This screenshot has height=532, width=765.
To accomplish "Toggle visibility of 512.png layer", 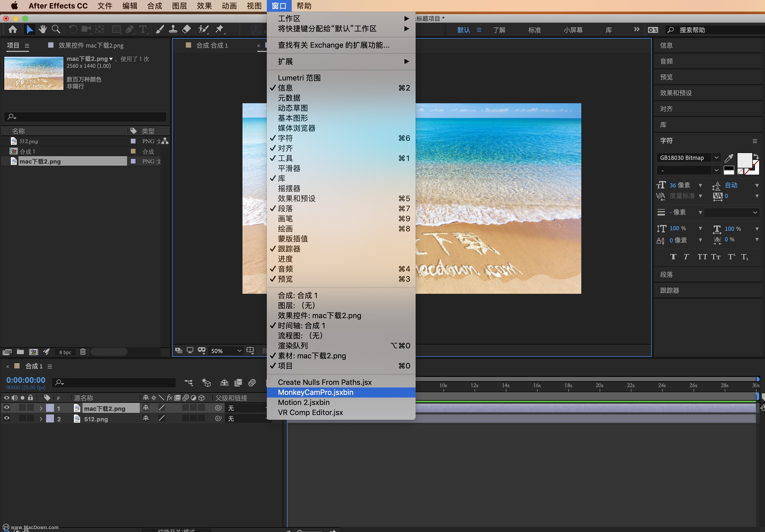I will (6, 418).
